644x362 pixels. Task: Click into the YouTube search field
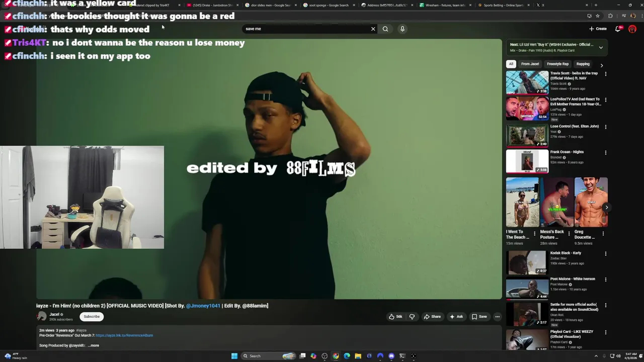307,29
